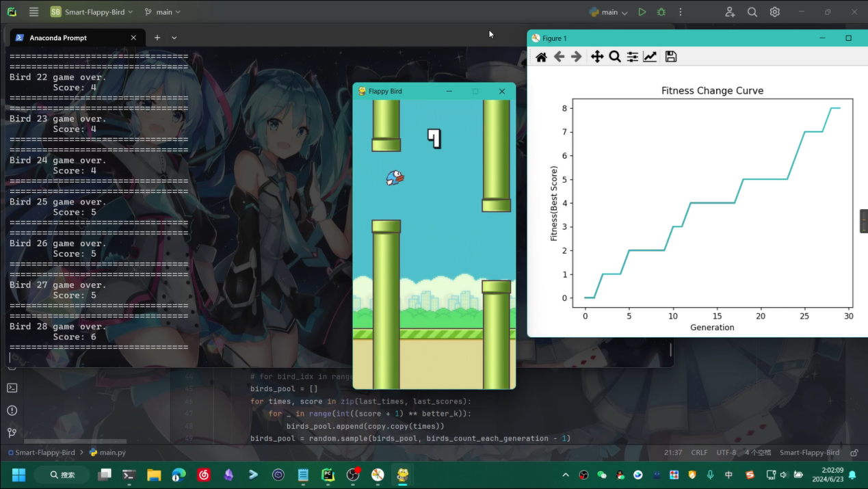Click the Chinese input method indicator

point(729,475)
